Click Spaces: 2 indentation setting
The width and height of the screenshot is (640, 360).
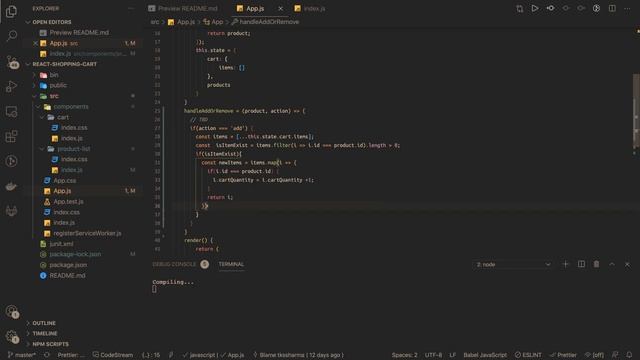coord(404,355)
